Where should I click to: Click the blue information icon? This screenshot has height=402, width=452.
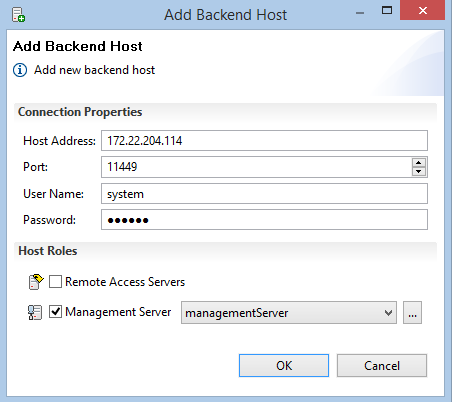click(x=20, y=70)
